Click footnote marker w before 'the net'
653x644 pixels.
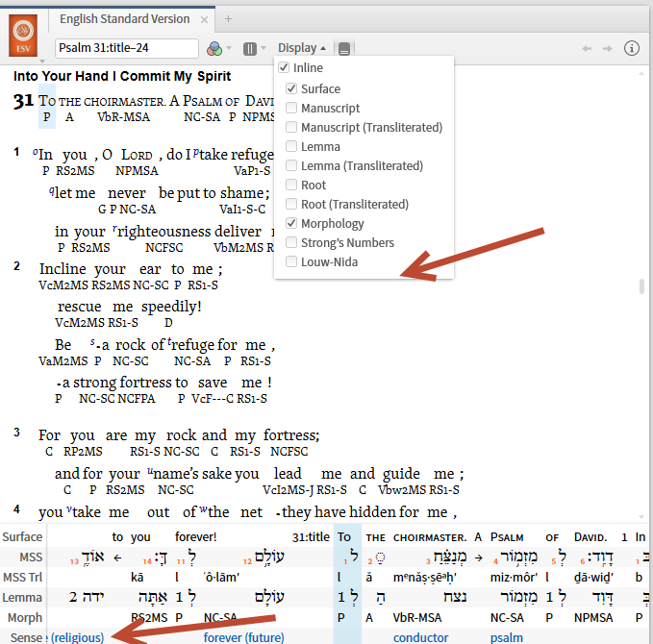click(203, 509)
